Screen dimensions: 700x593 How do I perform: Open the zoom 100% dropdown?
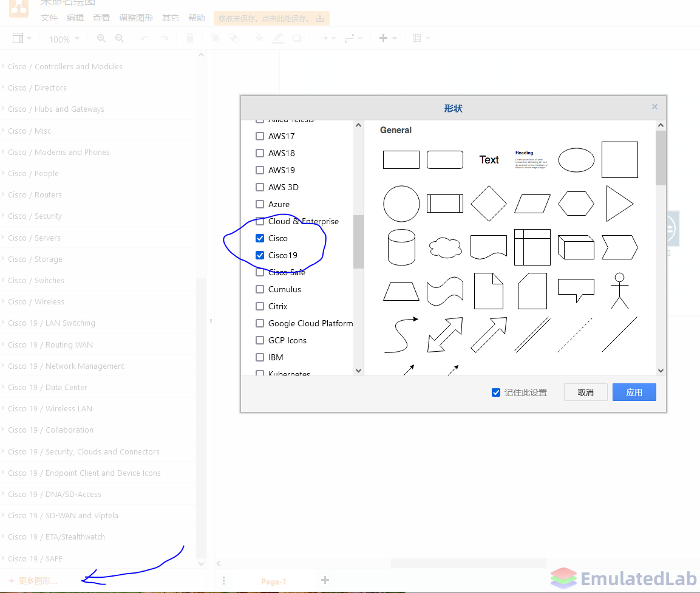(x=64, y=39)
